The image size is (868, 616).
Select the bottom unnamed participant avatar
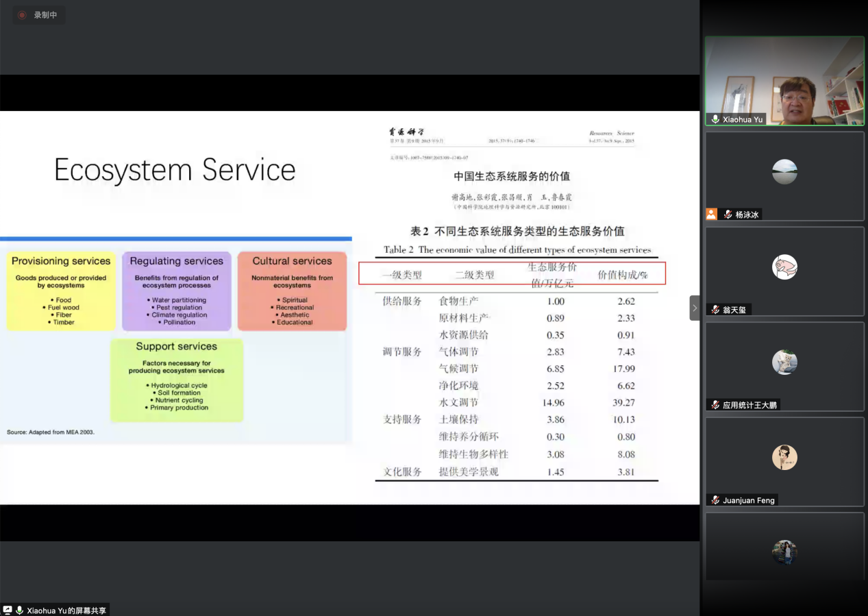(784, 552)
